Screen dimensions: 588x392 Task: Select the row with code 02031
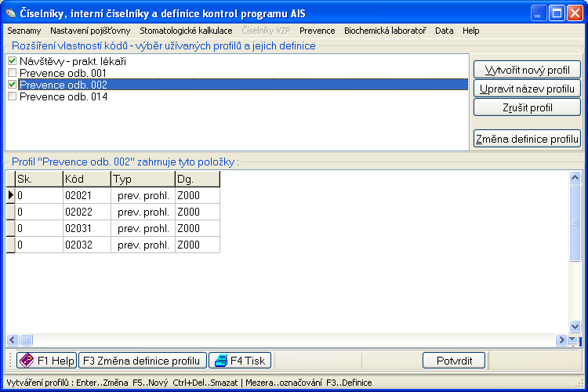86,228
